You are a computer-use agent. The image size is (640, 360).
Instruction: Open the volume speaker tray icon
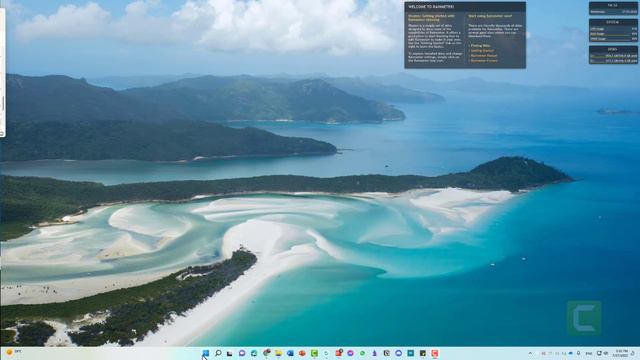[x=606, y=353]
